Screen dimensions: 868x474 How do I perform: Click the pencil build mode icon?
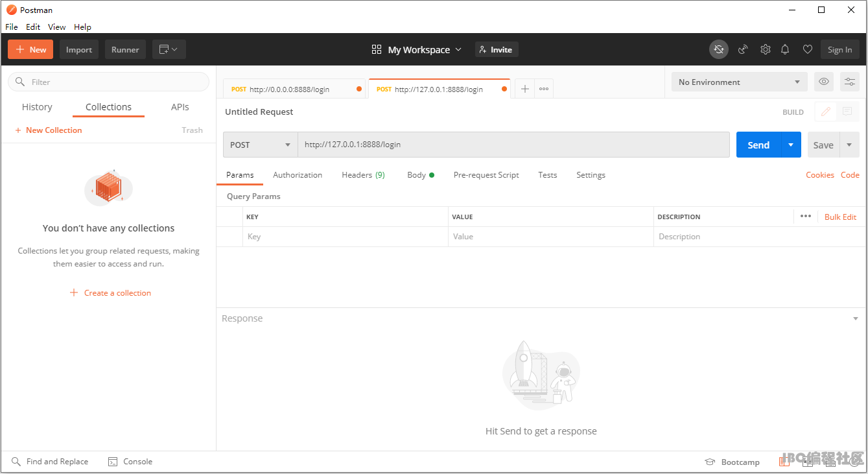point(825,112)
